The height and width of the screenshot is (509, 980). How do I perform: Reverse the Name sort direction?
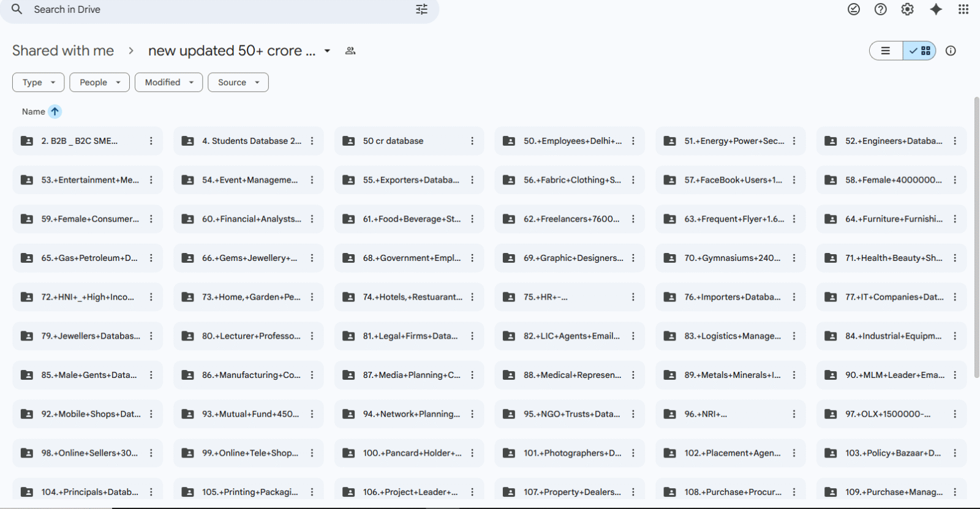(x=55, y=111)
